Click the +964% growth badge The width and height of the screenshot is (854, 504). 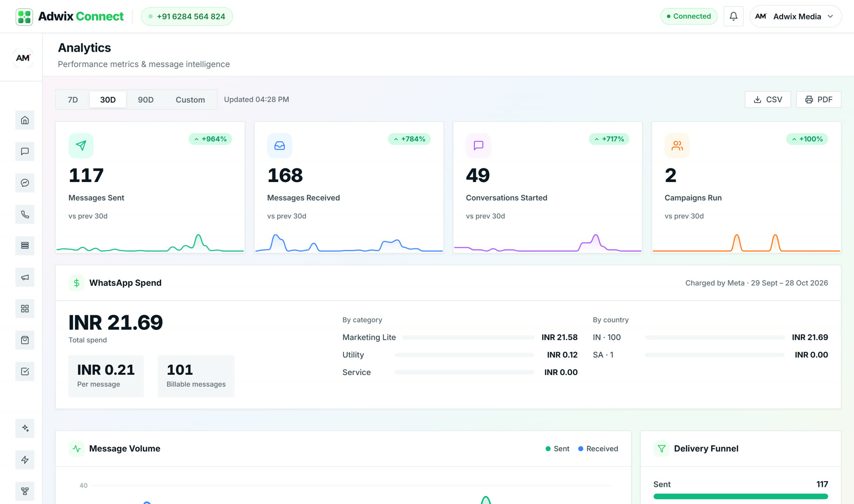[210, 139]
